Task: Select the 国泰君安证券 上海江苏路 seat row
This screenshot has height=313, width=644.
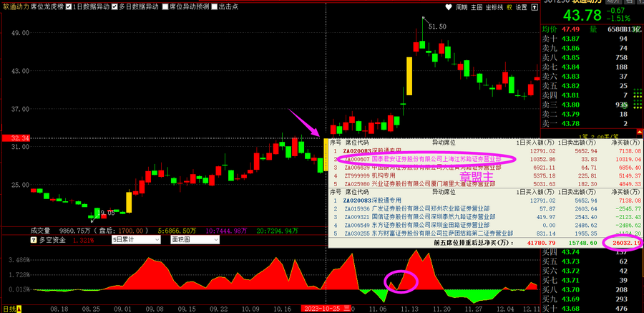Action: click(484, 159)
